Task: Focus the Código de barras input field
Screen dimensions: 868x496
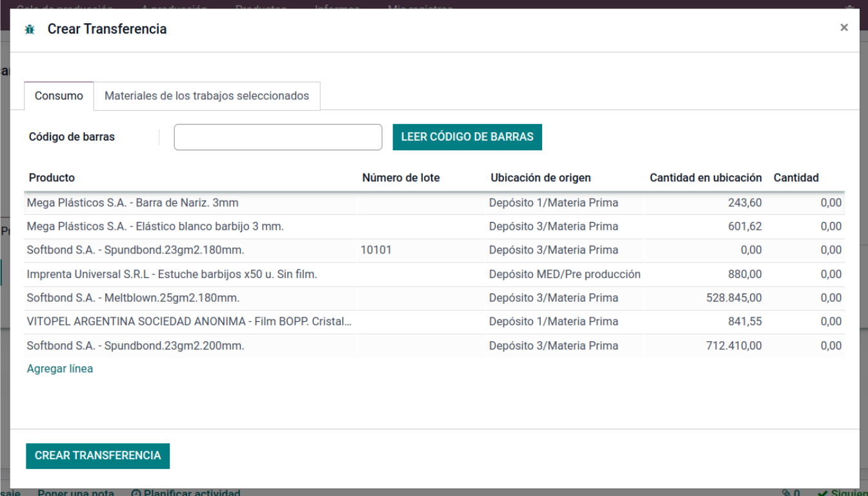Action: pyautogui.click(x=278, y=137)
